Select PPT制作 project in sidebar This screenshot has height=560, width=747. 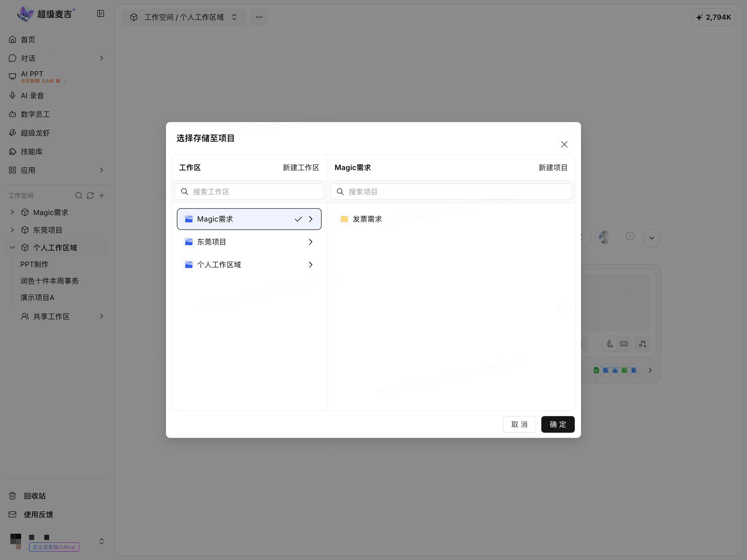coord(34,264)
